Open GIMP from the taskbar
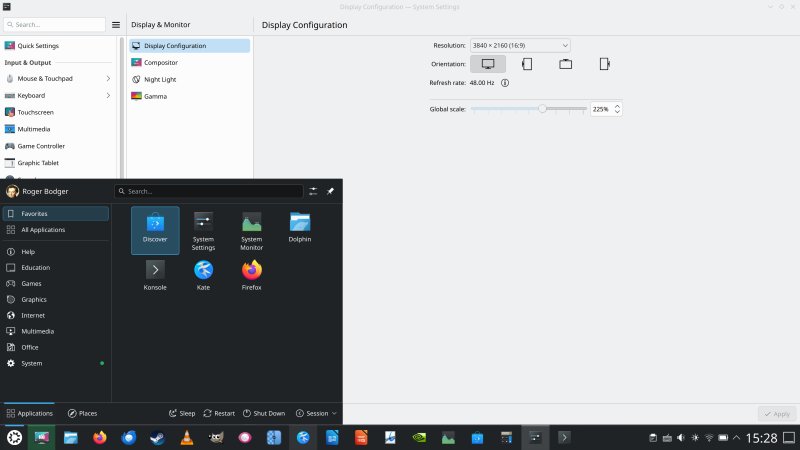Viewport: 800px width, 450px height. point(216,437)
